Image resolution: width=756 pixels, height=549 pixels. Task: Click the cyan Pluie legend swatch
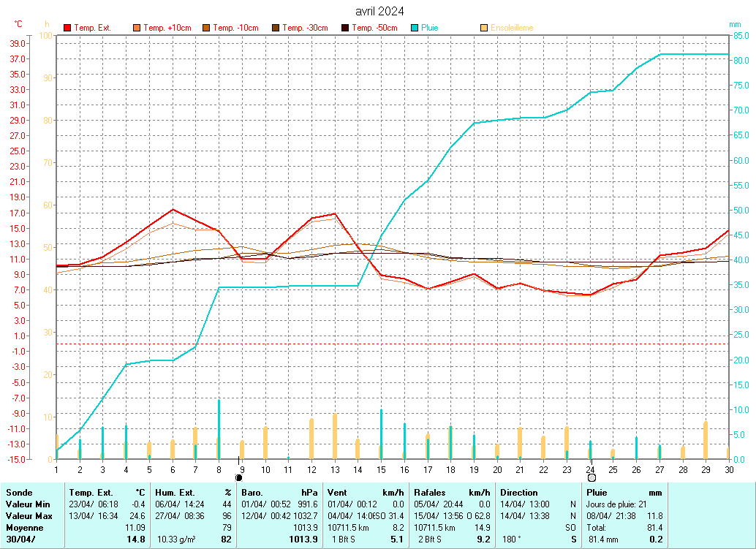coord(415,28)
